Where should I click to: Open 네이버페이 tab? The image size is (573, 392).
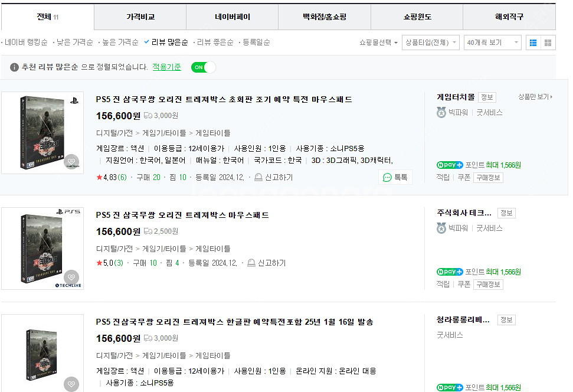(233, 17)
